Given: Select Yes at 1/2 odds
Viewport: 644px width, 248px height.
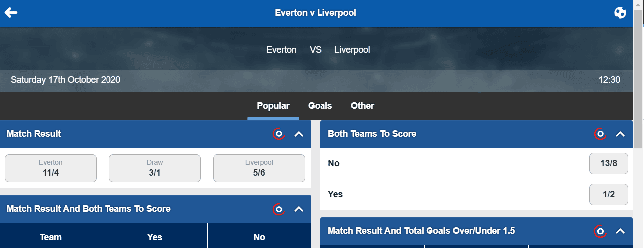Looking at the screenshot, I should pos(608,194).
